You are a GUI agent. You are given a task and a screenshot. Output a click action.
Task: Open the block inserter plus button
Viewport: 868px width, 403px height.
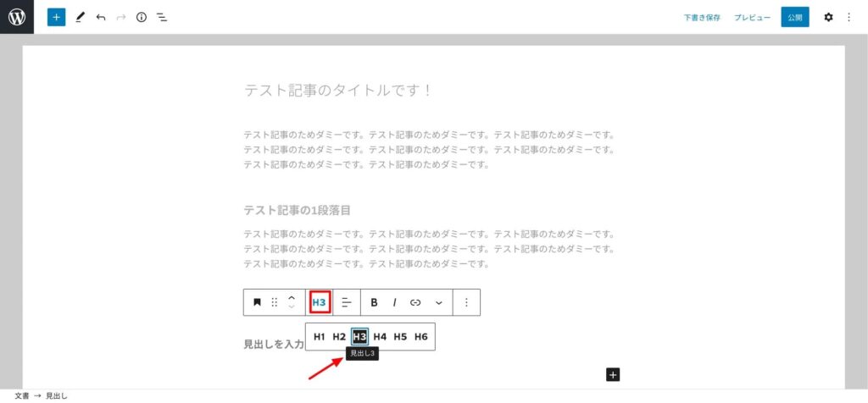[56, 17]
